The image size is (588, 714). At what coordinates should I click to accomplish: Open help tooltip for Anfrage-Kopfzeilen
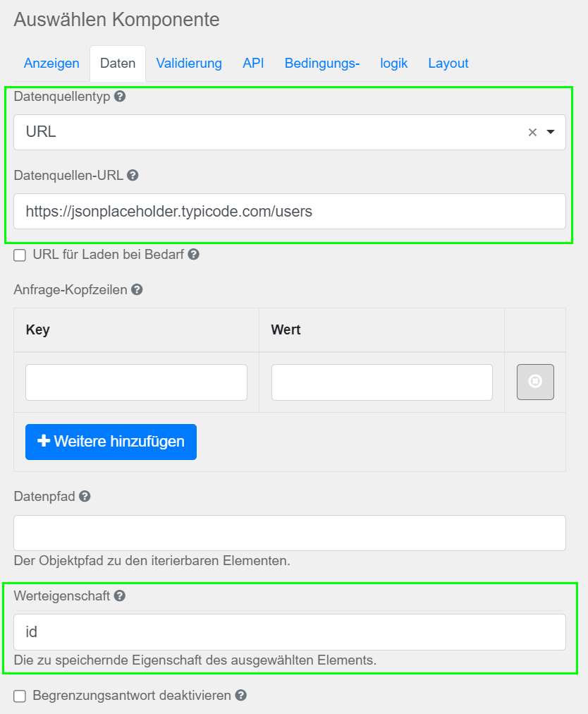[x=137, y=289]
